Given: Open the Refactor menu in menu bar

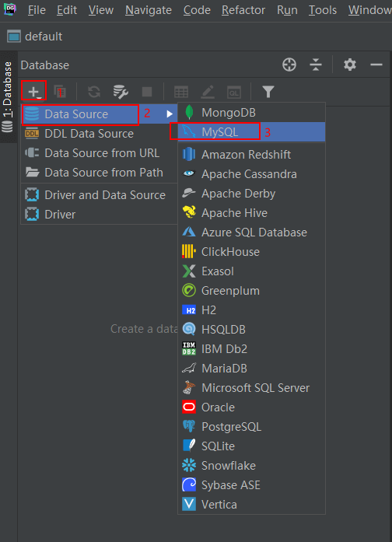Looking at the screenshot, I should pyautogui.click(x=243, y=10).
